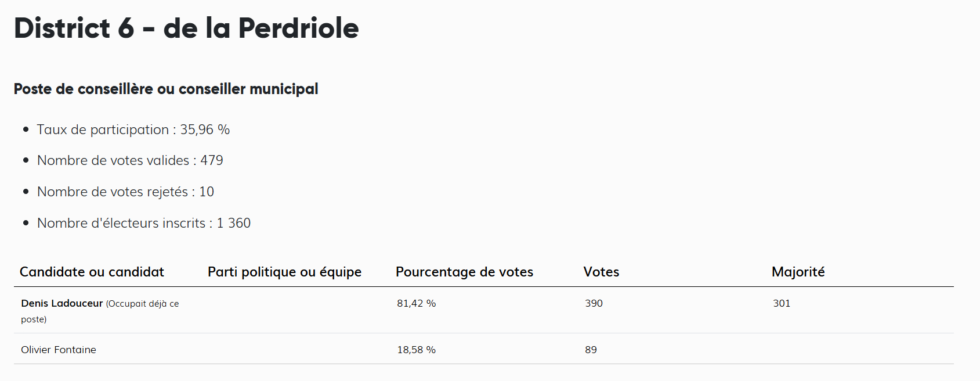Click the Occupait déjà ce poste note
This screenshot has height=381, width=980.
[x=142, y=304]
